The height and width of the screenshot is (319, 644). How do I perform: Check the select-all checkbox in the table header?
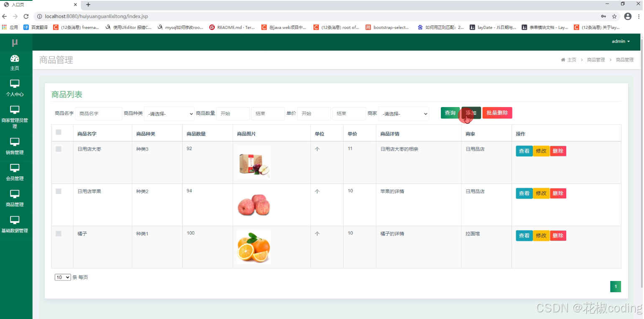pos(58,131)
